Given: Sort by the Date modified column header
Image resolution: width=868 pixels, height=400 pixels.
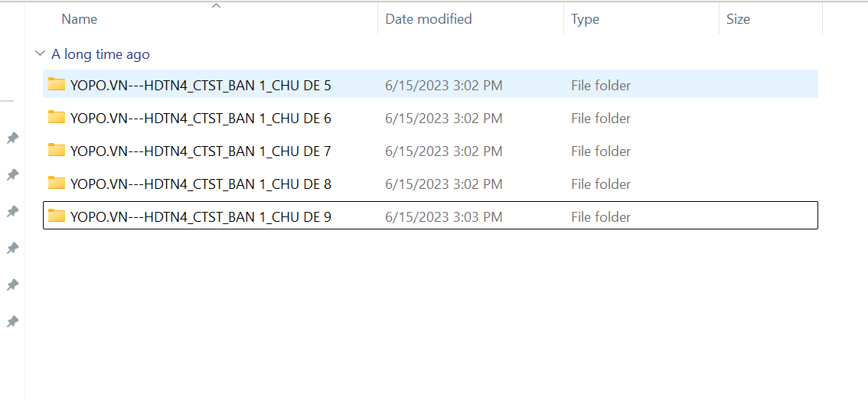Looking at the screenshot, I should coord(428,19).
